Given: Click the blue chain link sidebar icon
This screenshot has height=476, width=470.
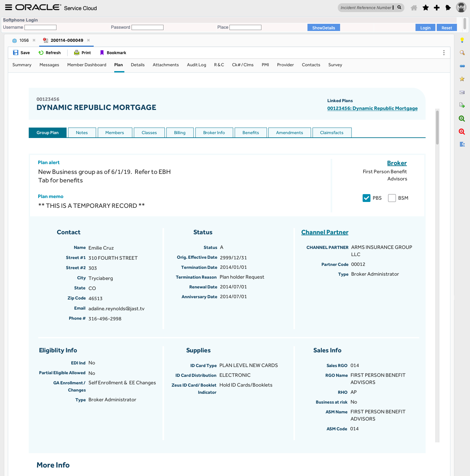Looking at the screenshot, I should pyautogui.click(x=462, y=66).
